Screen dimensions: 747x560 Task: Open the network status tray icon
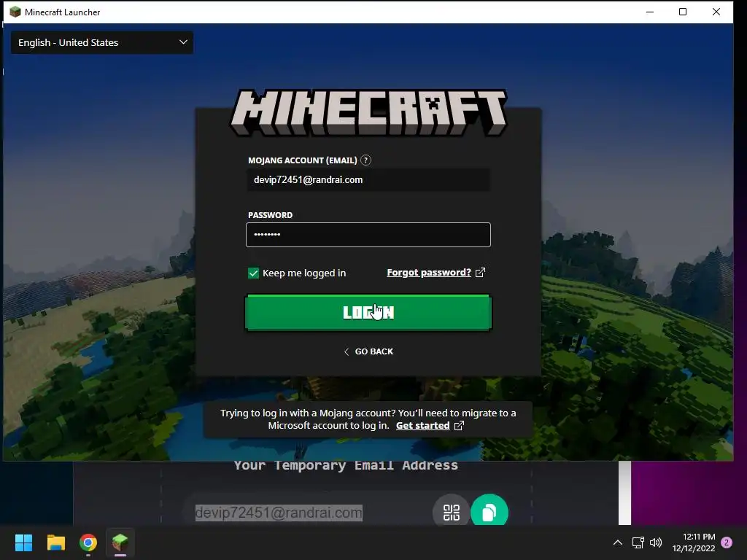tap(638, 542)
